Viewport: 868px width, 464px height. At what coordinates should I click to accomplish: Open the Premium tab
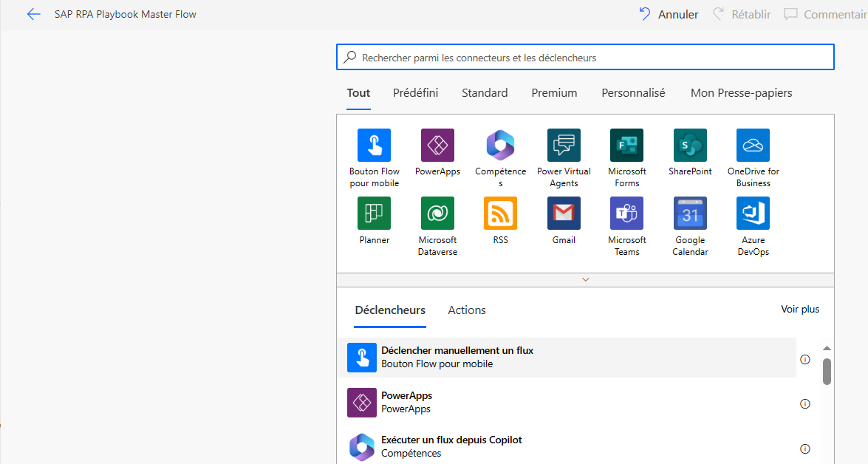554,93
